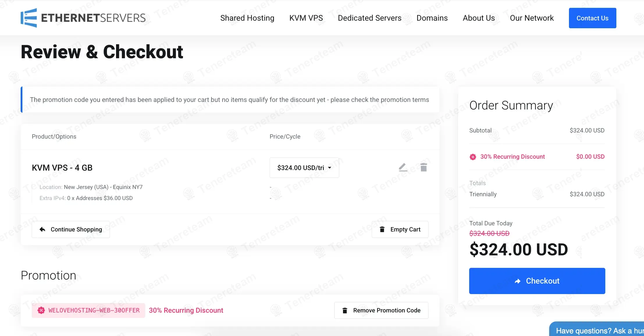644x336 pixels.
Task: Visit the About Us page
Action: (479, 18)
